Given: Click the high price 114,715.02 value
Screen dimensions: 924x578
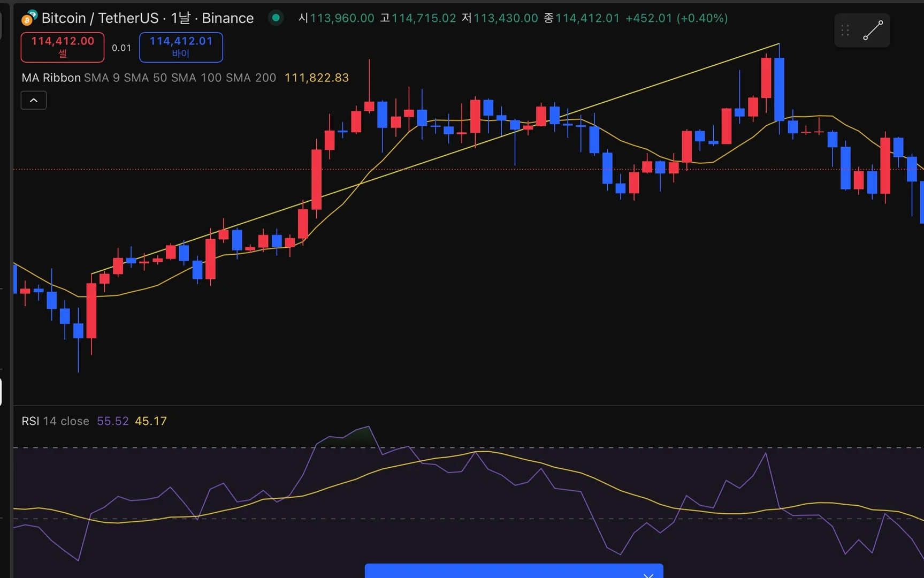Looking at the screenshot, I should [x=424, y=18].
